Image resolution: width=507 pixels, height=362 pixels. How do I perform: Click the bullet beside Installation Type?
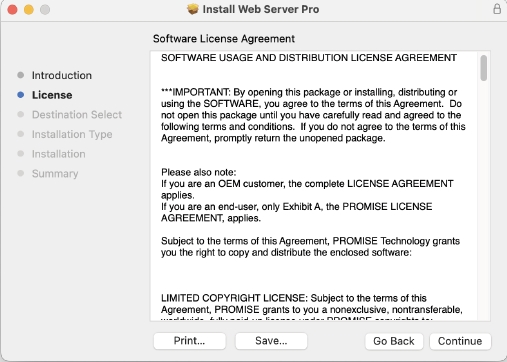21,134
